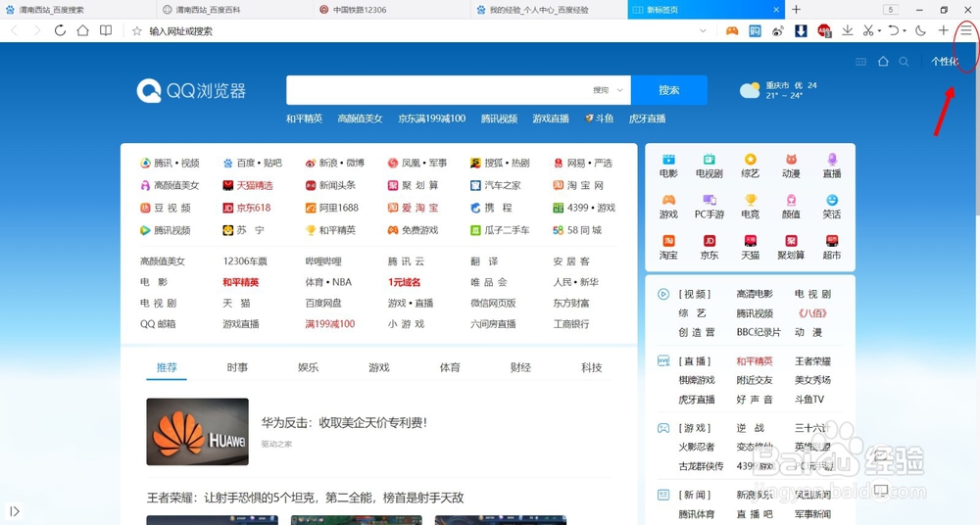Open the 新浪·微博 link
The image size is (980, 525).
pos(335,163)
